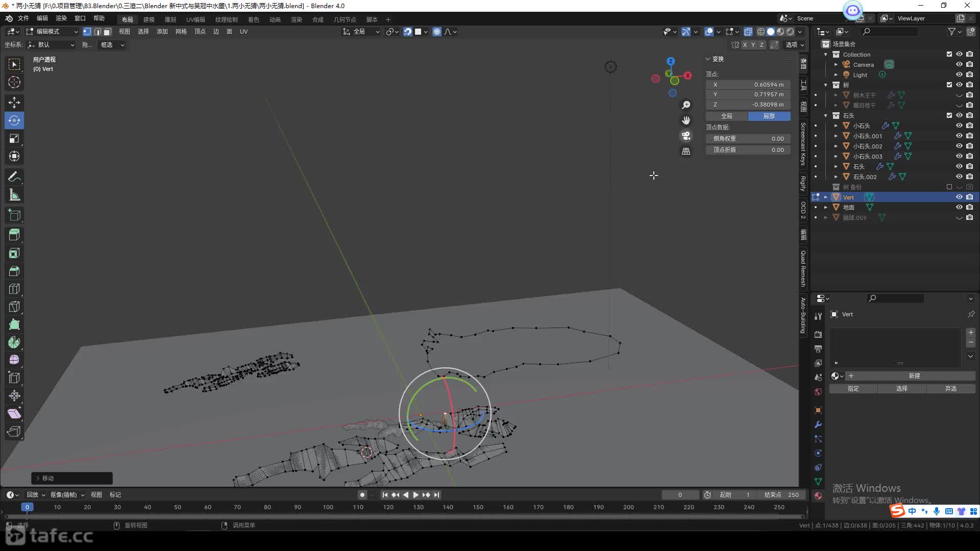Select the Loop Cut tool

pos(14,289)
